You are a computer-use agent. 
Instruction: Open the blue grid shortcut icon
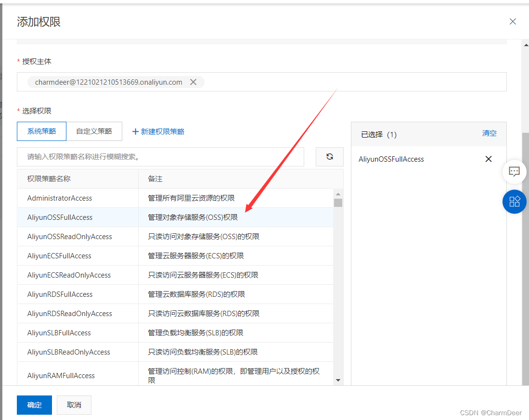click(514, 202)
